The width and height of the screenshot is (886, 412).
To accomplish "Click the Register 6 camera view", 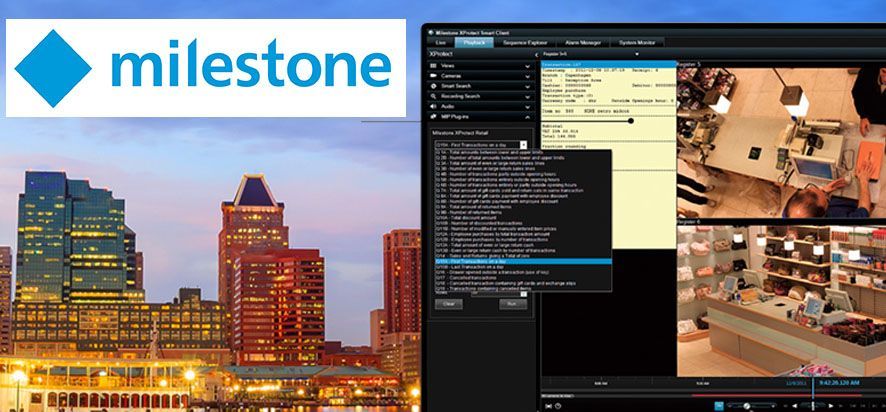I will pos(782,301).
